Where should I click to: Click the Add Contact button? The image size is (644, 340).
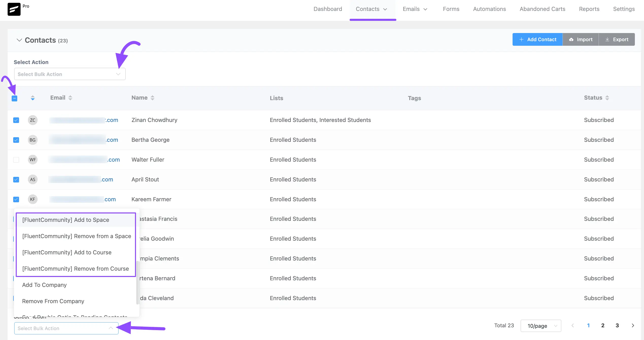click(x=537, y=39)
